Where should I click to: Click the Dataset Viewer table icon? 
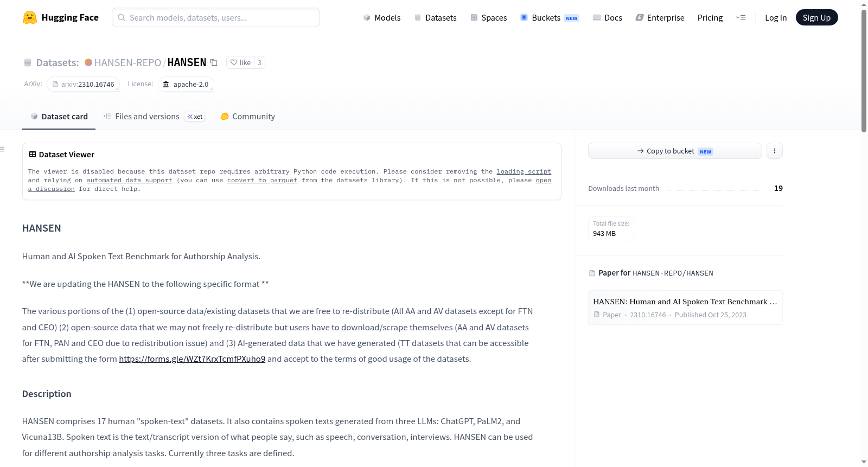pos(33,154)
